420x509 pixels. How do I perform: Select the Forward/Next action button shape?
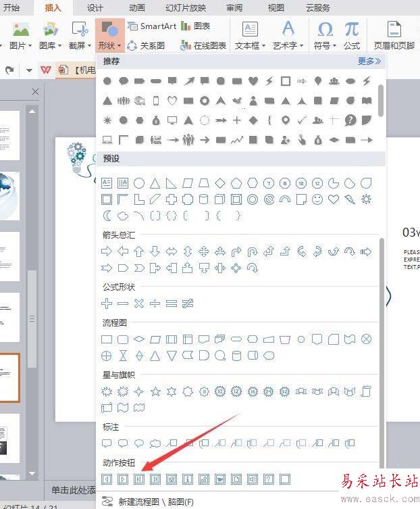(123, 479)
